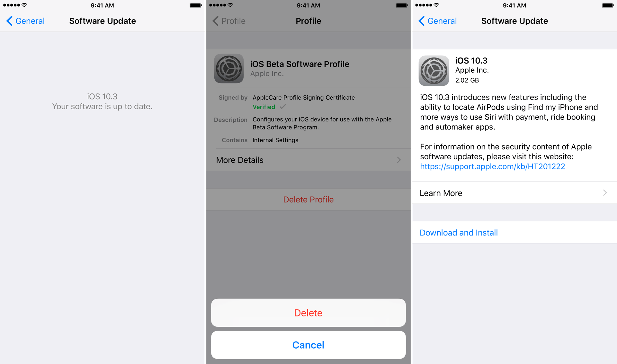
Task: Click the iOS Settings gear icon center panel
Action: [229, 69]
